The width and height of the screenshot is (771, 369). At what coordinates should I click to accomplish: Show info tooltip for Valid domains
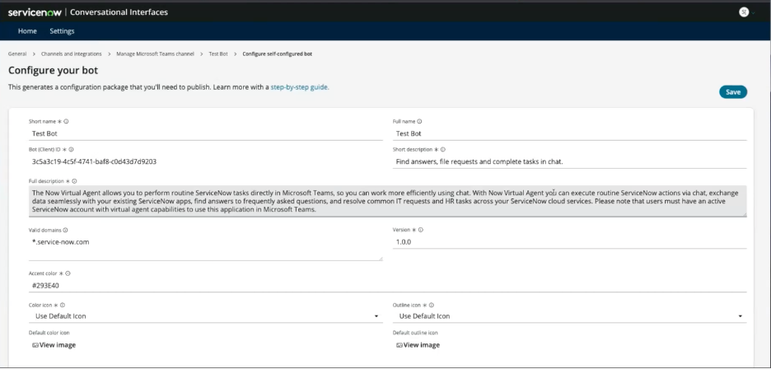65,230
